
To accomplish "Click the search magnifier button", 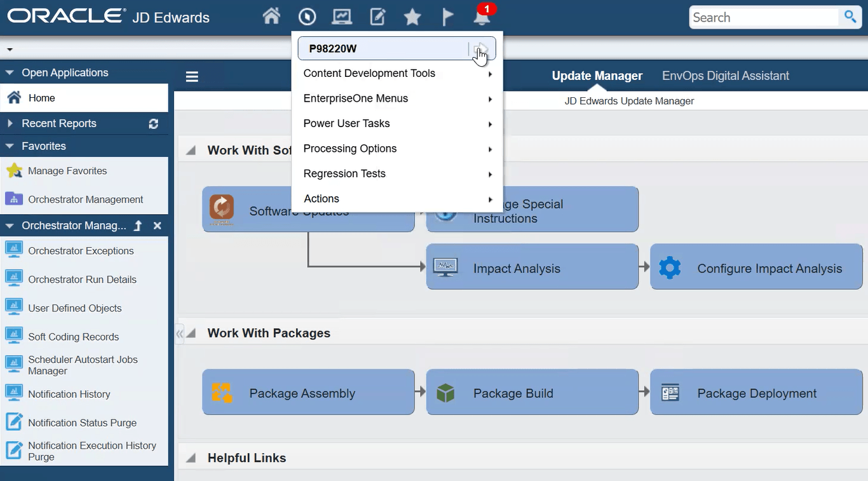I will tap(850, 17).
